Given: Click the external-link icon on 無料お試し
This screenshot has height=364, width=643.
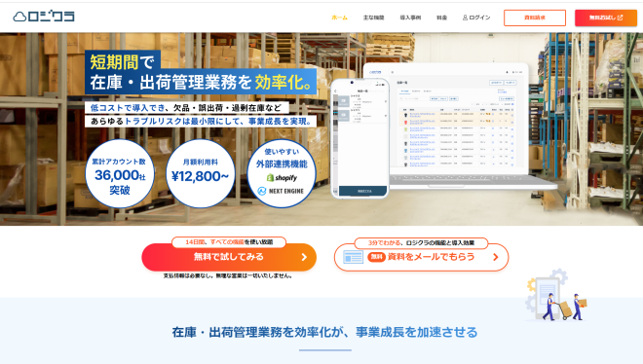Looking at the screenshot, I should click(620, 18).
